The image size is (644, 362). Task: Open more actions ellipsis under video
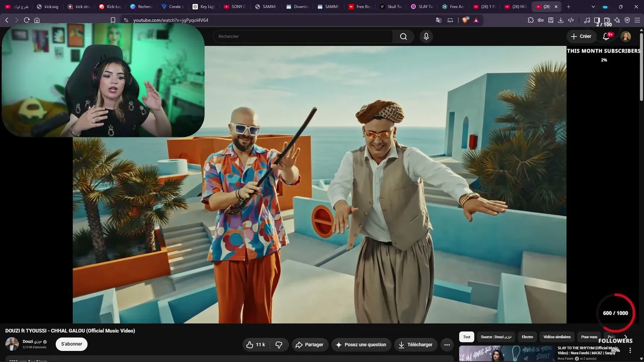[447, 344]
